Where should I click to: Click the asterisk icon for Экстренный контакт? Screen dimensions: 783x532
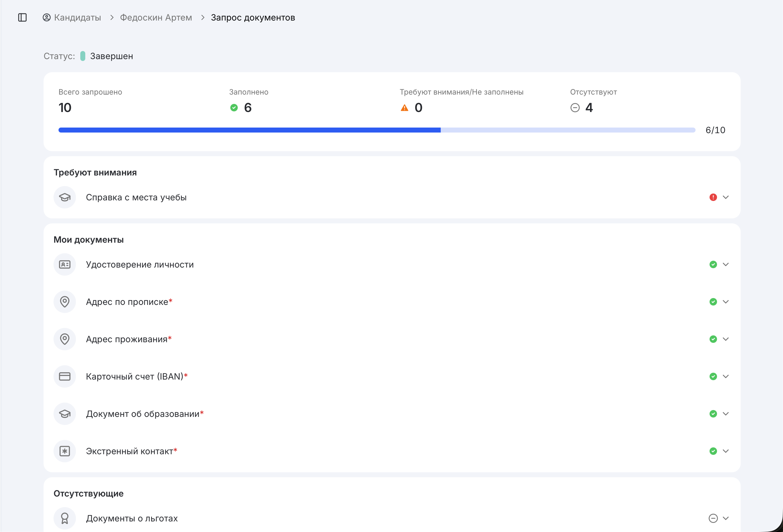pyautogui.click(x=65, y=451)
